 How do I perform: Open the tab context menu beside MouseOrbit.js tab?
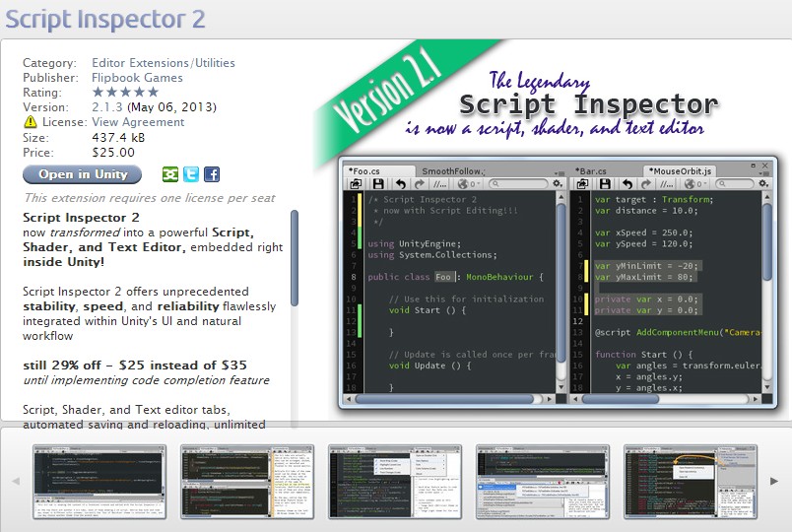pyautogui.click(x=764, y=173)
